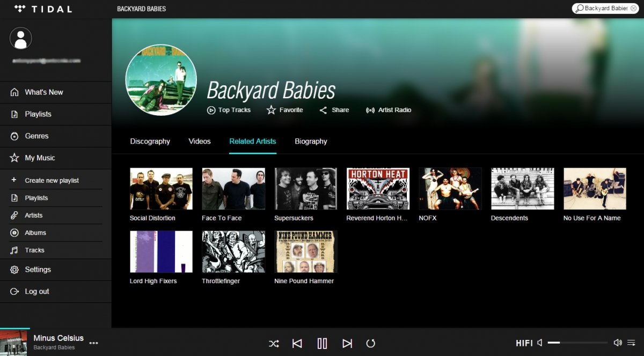Click the Top Tracks play circle icon
644x356 pixels.
tap(211, 110)
